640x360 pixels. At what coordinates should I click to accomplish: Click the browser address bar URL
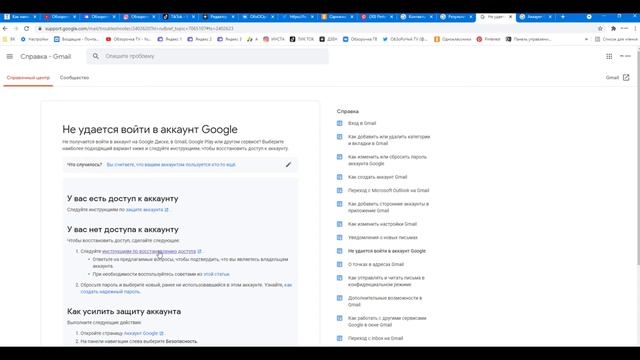(x=139, y=29)
